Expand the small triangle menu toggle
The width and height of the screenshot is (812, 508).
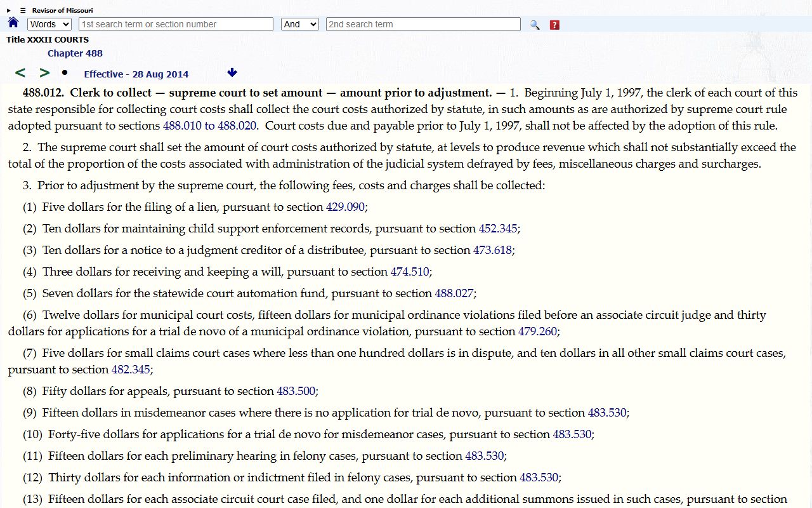pos(9,10)
